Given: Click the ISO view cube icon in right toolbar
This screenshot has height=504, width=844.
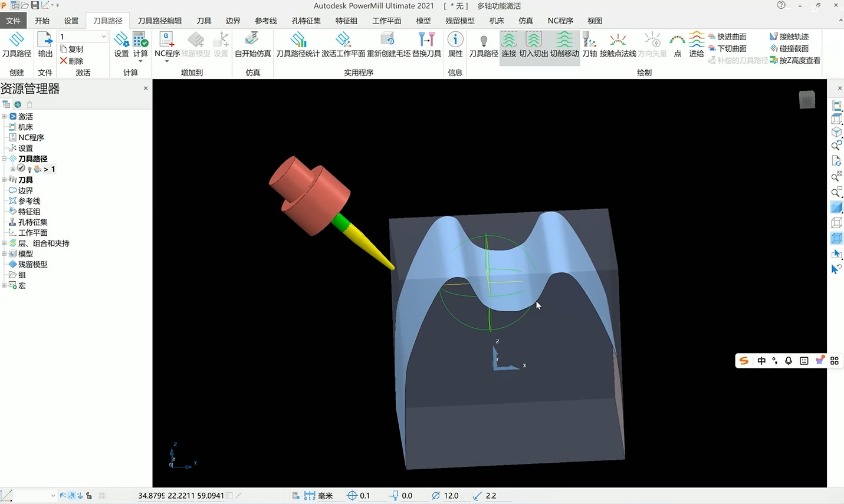Looking at the screenshot, I should click(x=836, y=132).
